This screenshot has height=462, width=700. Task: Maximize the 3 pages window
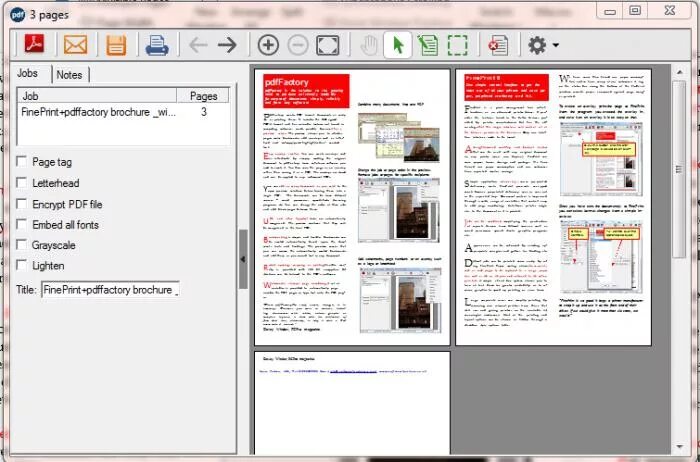[x=635, y=11]
